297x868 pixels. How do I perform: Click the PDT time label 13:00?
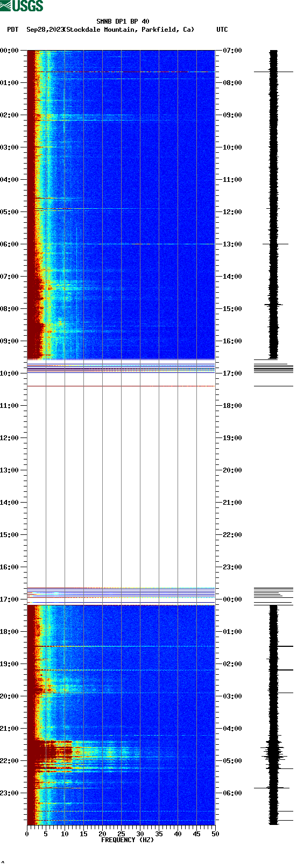[x=10, y=470]
